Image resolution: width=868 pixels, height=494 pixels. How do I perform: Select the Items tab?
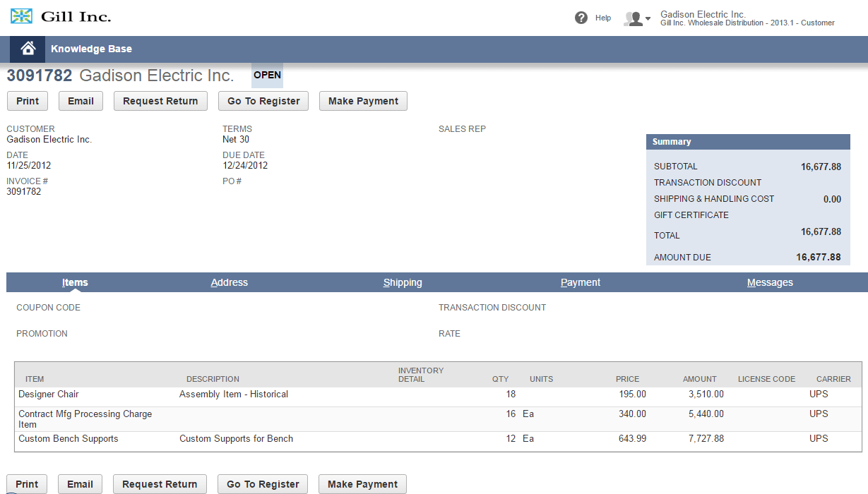75,282
